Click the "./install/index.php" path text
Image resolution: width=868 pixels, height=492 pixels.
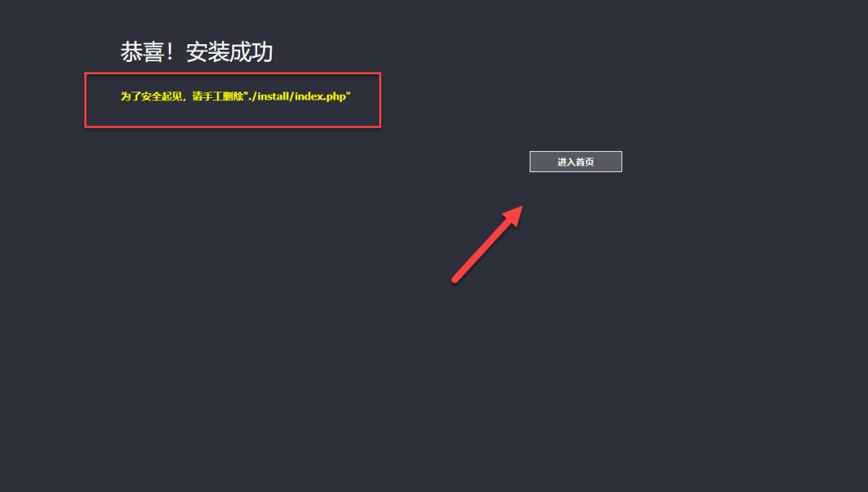point(297,96)
